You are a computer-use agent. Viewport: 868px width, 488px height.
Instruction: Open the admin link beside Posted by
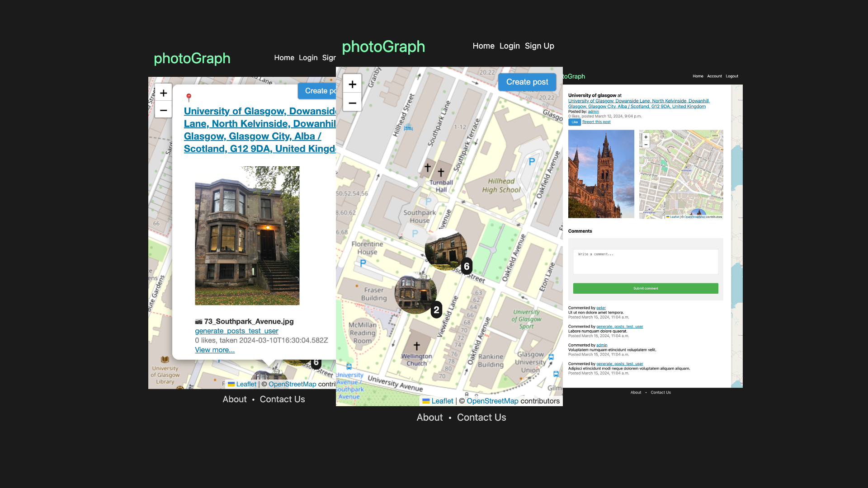click(x=593, y=111)
